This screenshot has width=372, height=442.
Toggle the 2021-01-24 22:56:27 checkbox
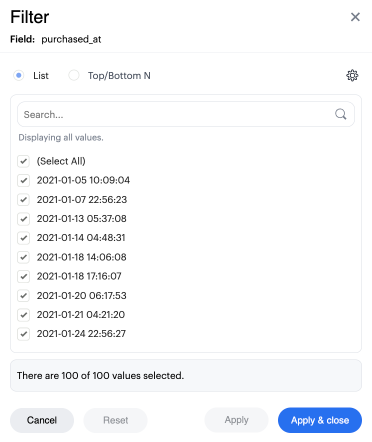[23, 334]
